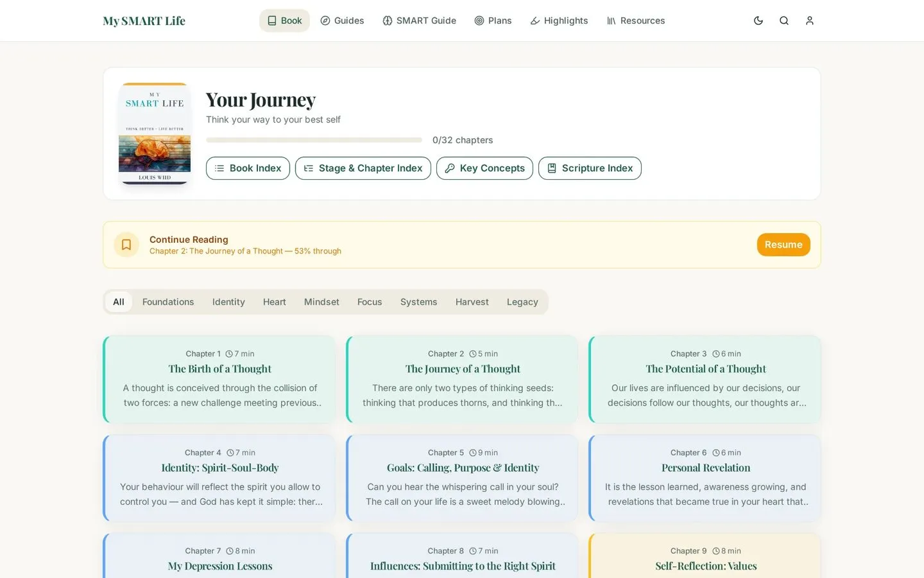Click the compass icon beside Guides

click(x=325, y=21)
